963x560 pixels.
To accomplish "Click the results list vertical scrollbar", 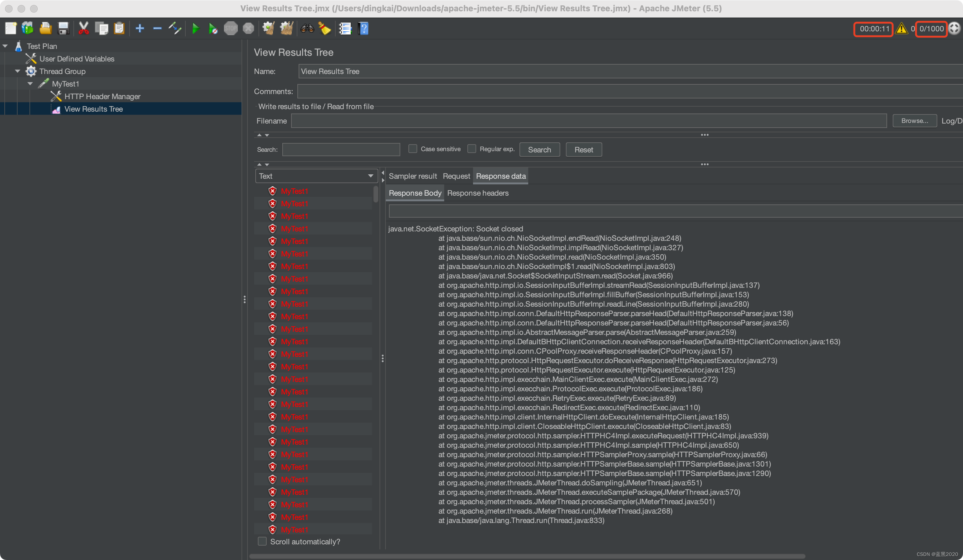I will click(376, 194).
